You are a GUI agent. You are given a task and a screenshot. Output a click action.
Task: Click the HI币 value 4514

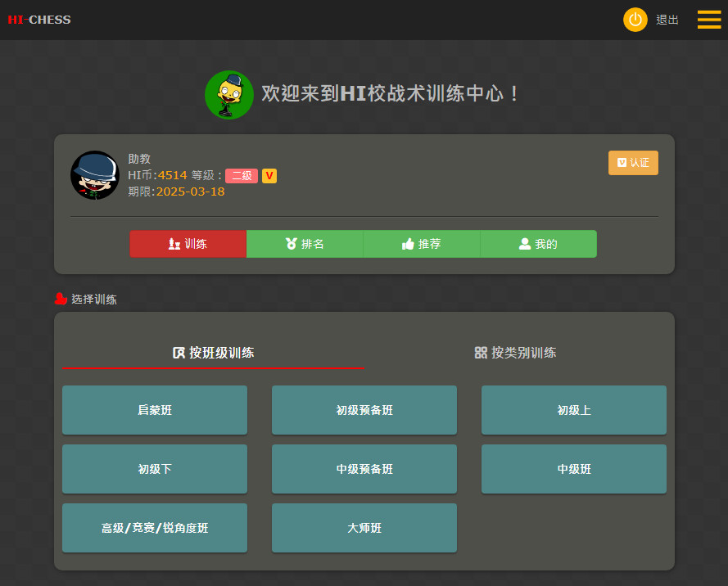[x=172, y=175]
